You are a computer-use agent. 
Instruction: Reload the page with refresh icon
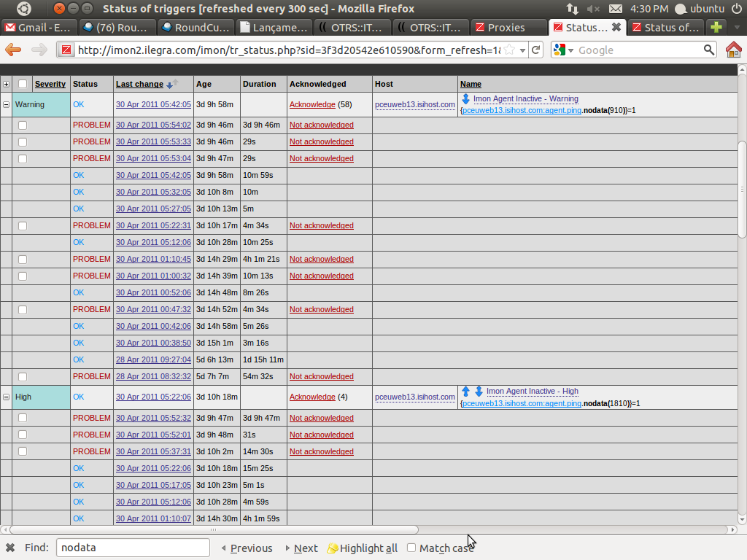(536, 50)
